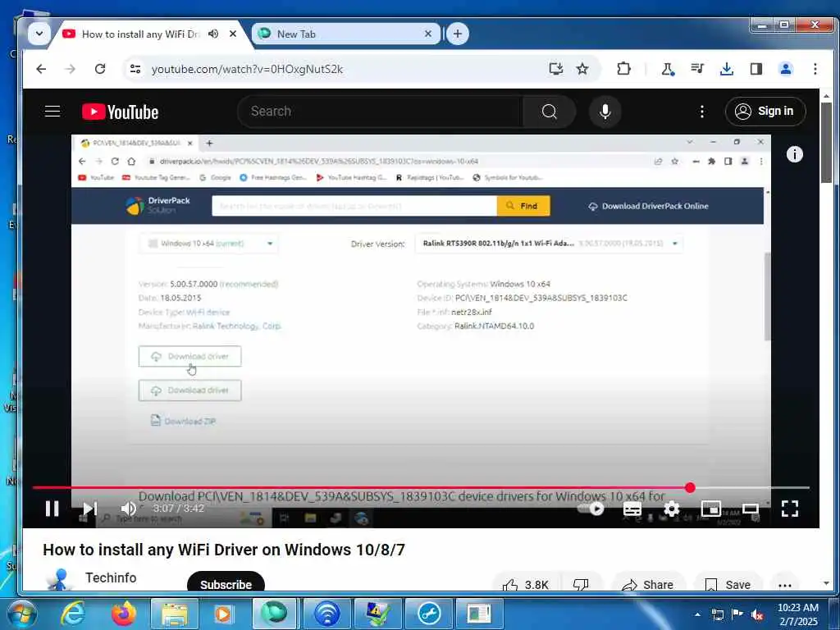Close the New Tab tab

pos(428,34)
